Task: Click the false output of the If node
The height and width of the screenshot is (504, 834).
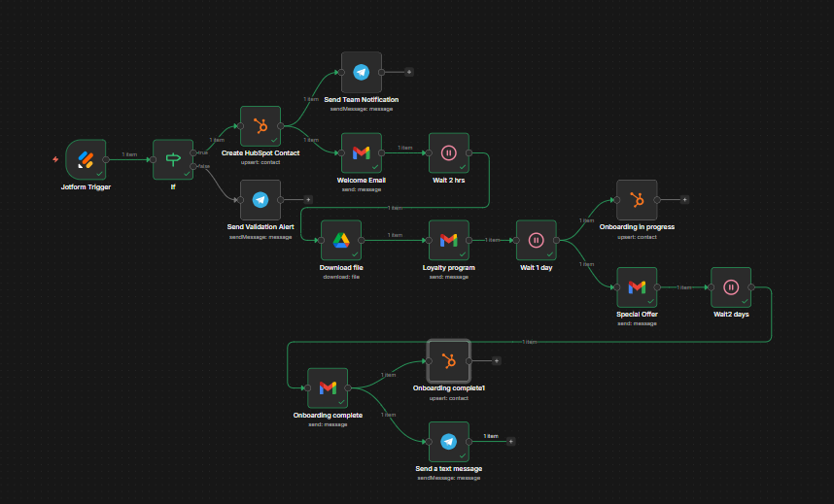Action: [x=193, y=166]
